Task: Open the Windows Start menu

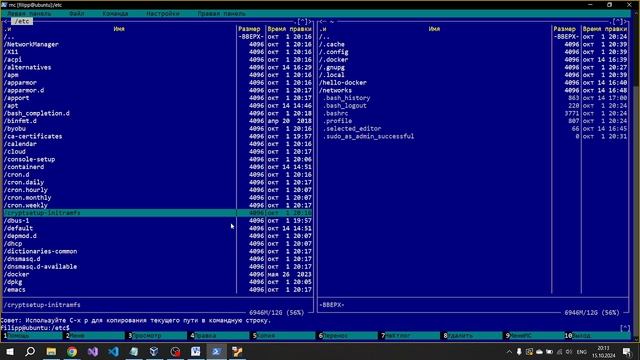Action: (x=10, y=351)
